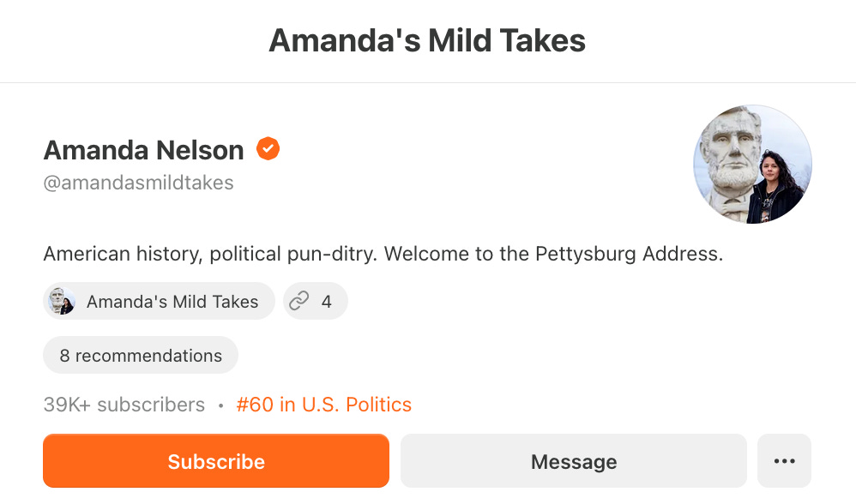Open the small publication avatar in the chip
Image resolution: width=856 pixels, height=504 pixels.
[61, 301]
